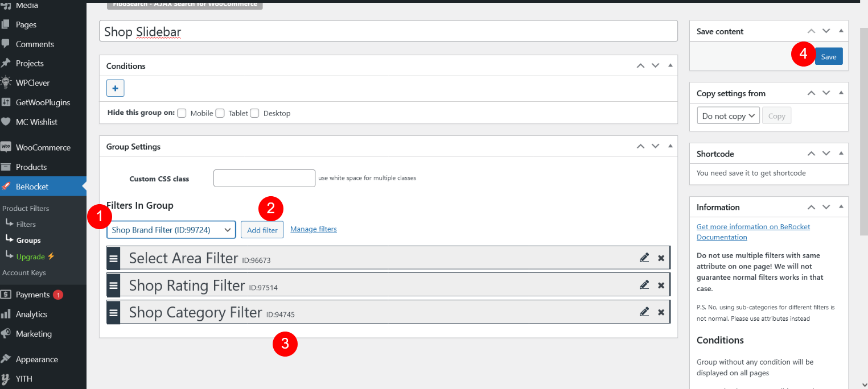Click the Payments notification badge
868x389 pixels.
coord(58,295)
